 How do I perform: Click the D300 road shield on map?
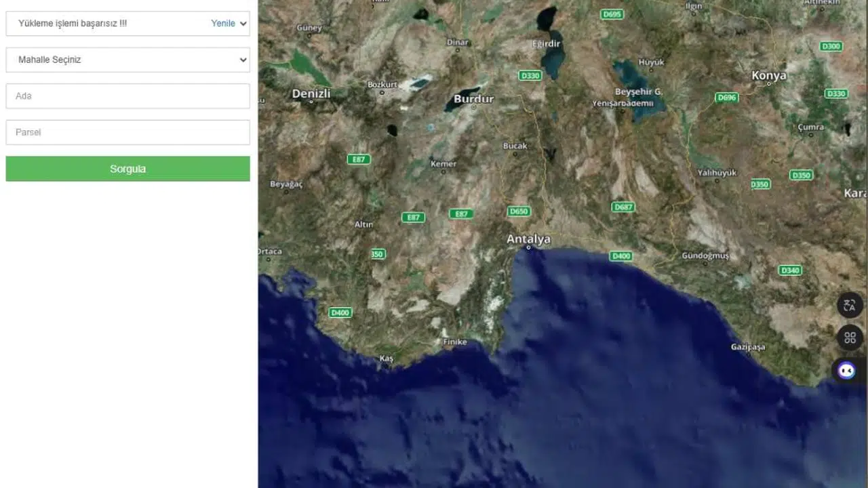(x=831, y=46)
